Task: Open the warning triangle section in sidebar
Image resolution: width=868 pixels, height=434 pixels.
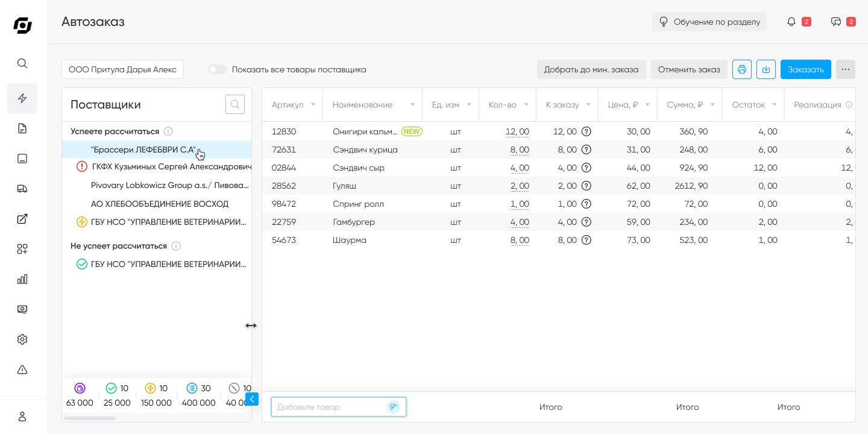Action: point(22,370)
